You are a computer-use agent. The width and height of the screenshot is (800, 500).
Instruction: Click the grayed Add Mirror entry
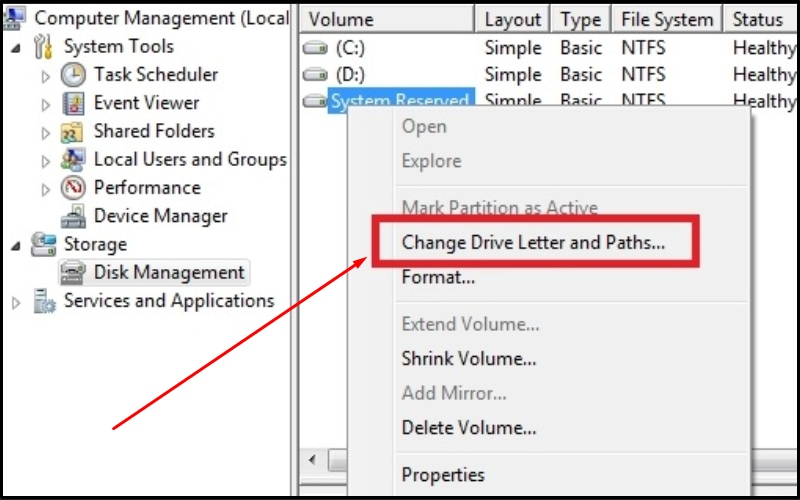pos(454,393)
